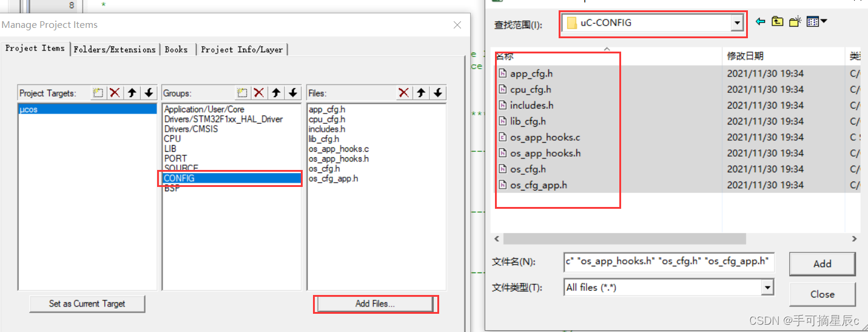868x332 pixels.
Task: Select app_cfg.h in Files list
Action: coord(327,109)
